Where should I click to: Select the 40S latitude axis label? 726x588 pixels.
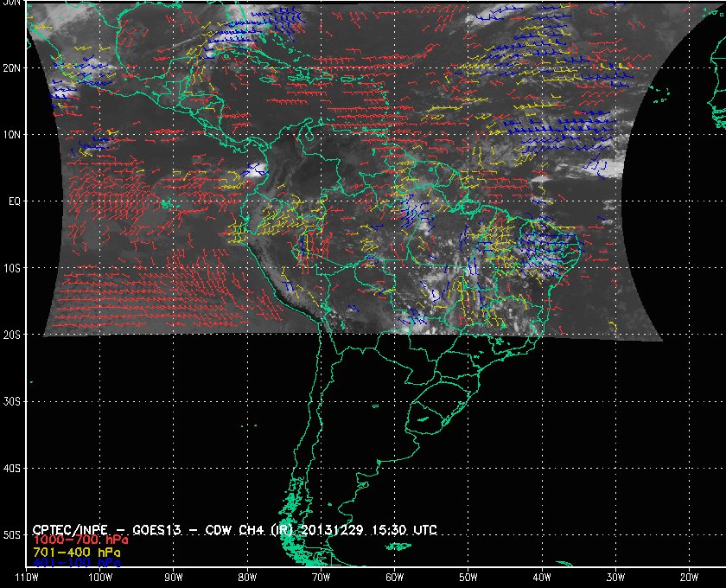(11, 468)
